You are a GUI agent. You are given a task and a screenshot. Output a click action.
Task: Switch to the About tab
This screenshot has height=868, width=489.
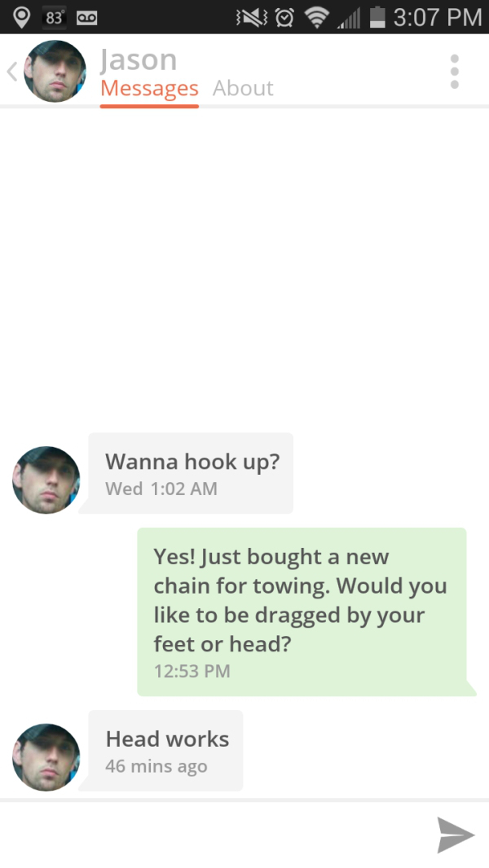tap(243, 88)
